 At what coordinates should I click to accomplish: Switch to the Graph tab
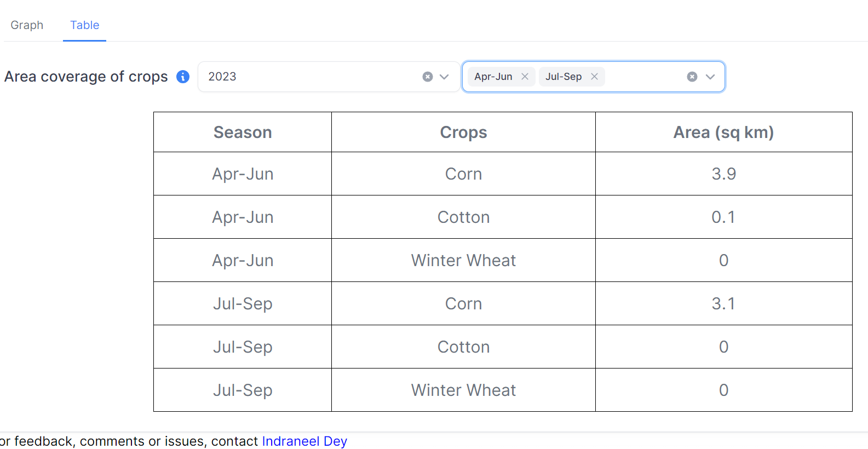pyautogui.click(x=27, y=25)
